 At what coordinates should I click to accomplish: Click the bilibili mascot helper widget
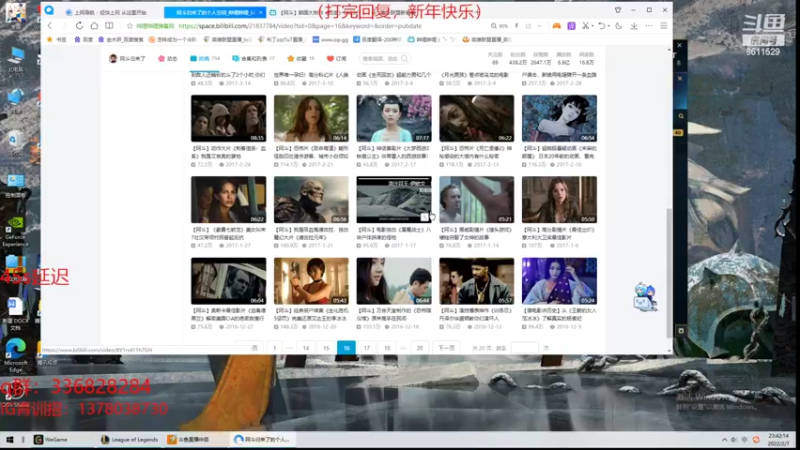click(645, 297)
